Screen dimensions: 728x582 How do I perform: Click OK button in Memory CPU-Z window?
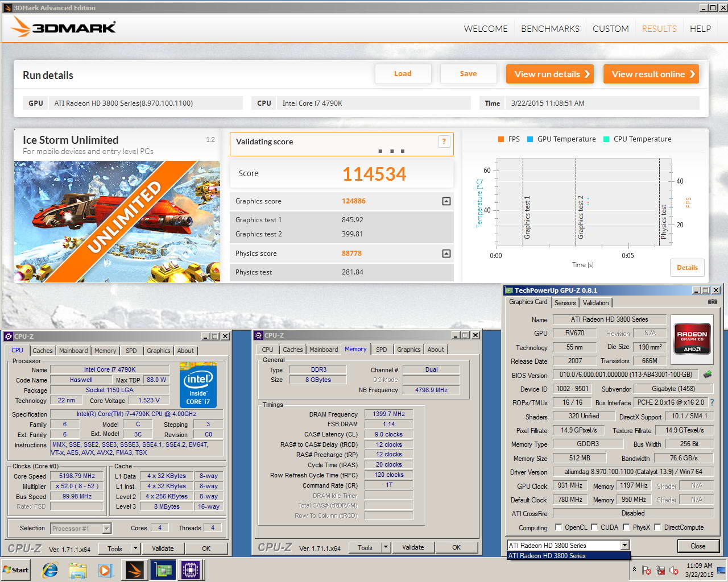456,547
